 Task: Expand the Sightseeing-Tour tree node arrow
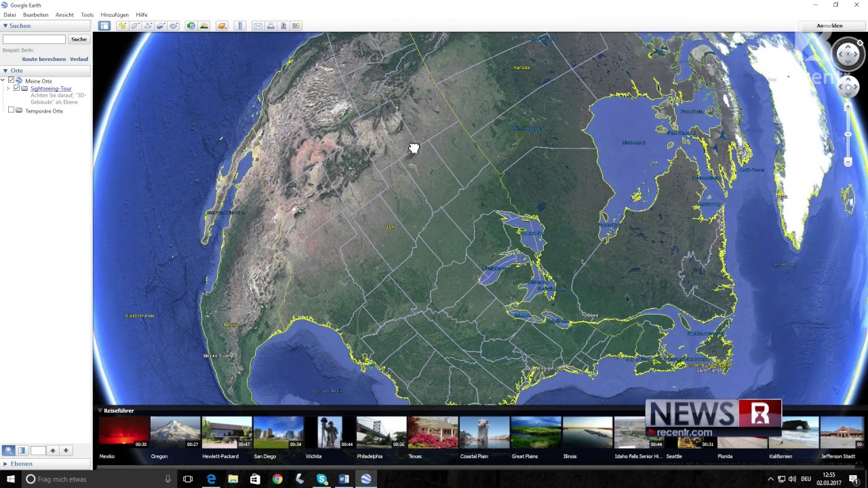click(8, 89)
